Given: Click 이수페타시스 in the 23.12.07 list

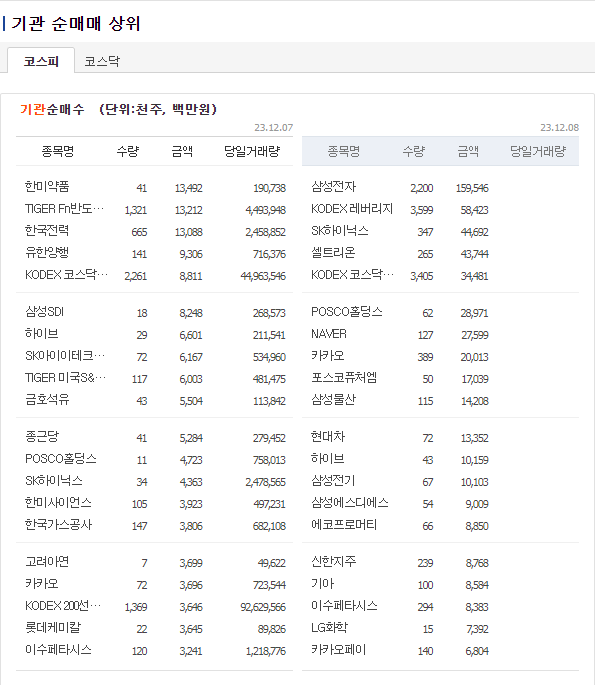Looking at the screenshot, I should (58, 649).
